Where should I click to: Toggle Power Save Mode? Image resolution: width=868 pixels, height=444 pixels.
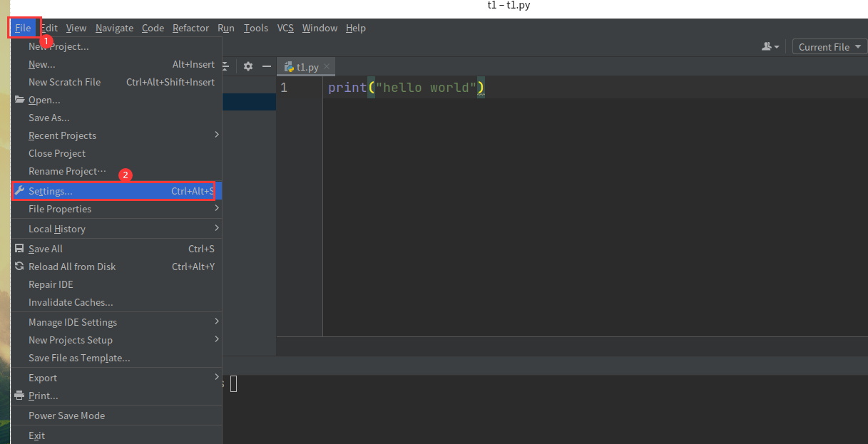pyautogui.click(x=116, y=415)
